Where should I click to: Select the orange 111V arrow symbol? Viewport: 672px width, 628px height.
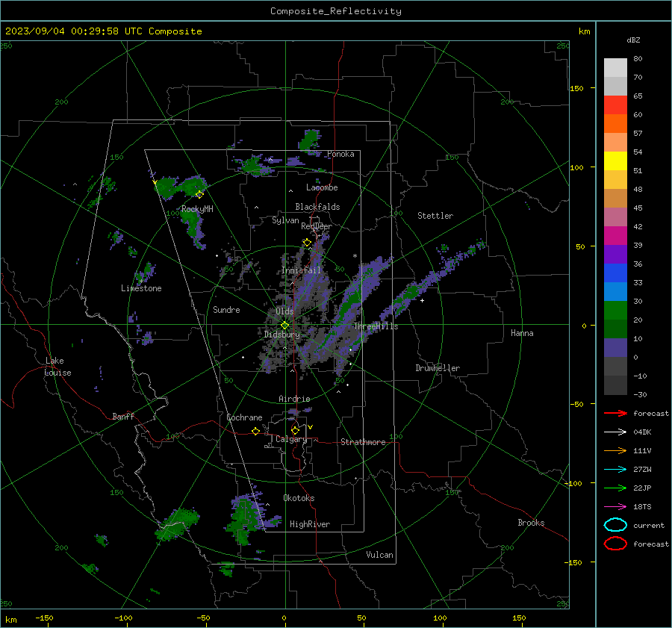click(615, 450)
